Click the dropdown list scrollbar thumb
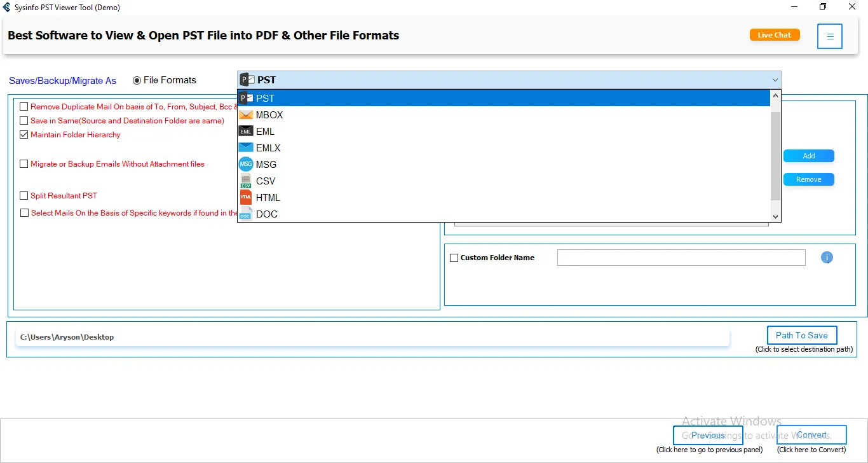This screenshot has width=868, height=463. 775,155
